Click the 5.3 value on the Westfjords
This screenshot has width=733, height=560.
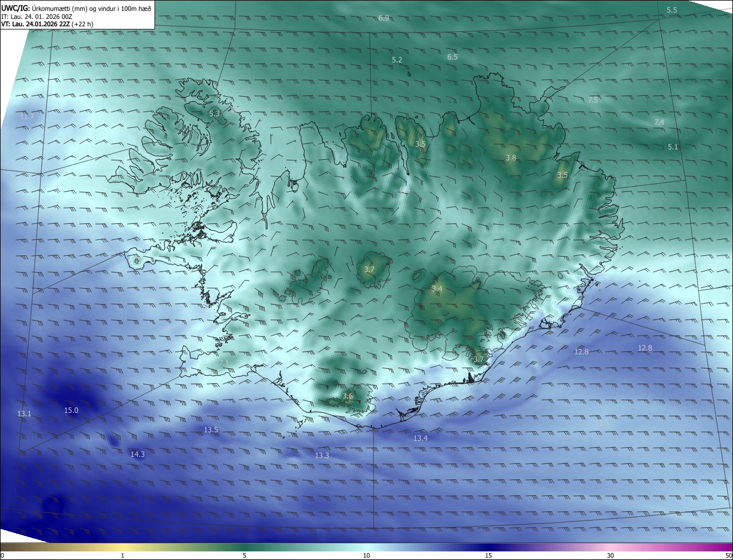[x=214, y=114]
